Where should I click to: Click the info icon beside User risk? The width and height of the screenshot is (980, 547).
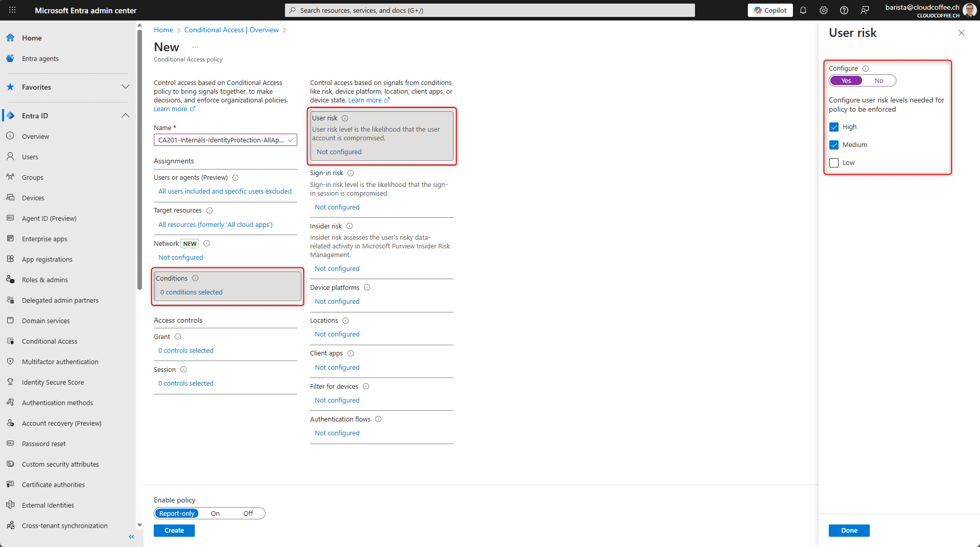[x=345, y=118]
